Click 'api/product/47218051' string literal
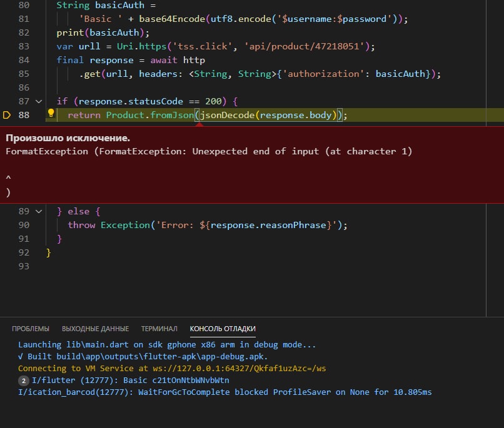The width and height of the screenshot is (504, 428). (305, 47)
